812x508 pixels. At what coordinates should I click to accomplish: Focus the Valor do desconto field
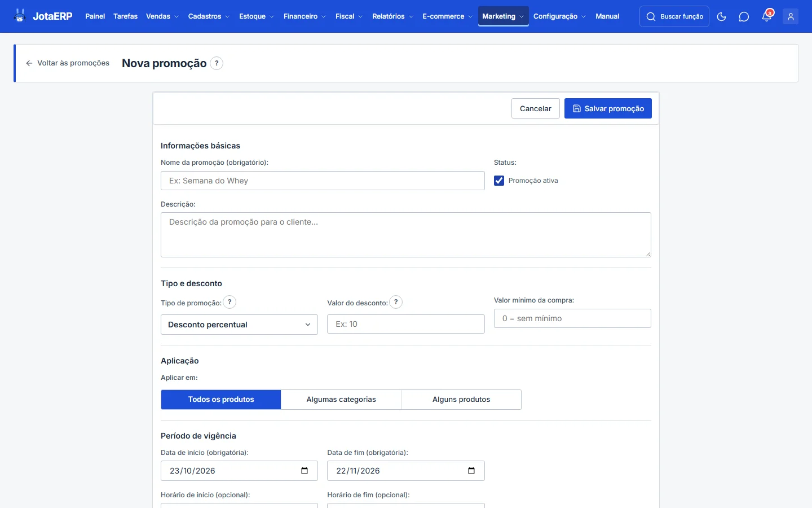click(x=406, y=324)
